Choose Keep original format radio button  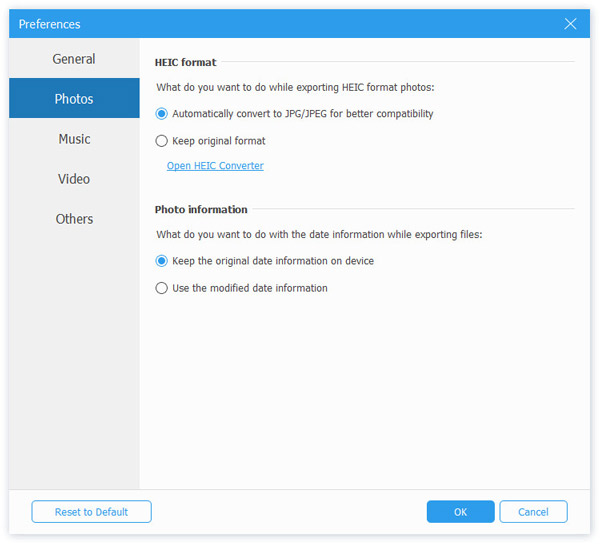[161, 141]
